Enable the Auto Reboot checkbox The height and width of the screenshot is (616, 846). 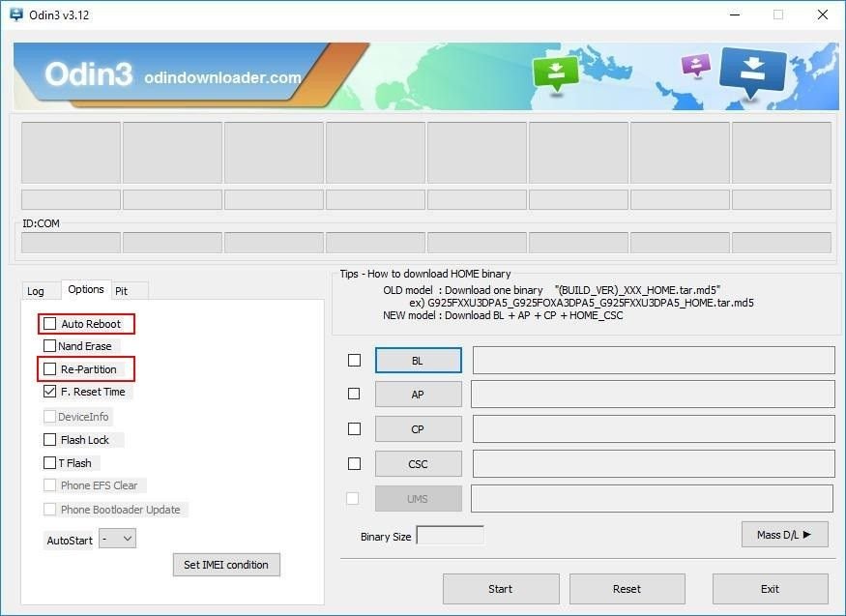49,324
